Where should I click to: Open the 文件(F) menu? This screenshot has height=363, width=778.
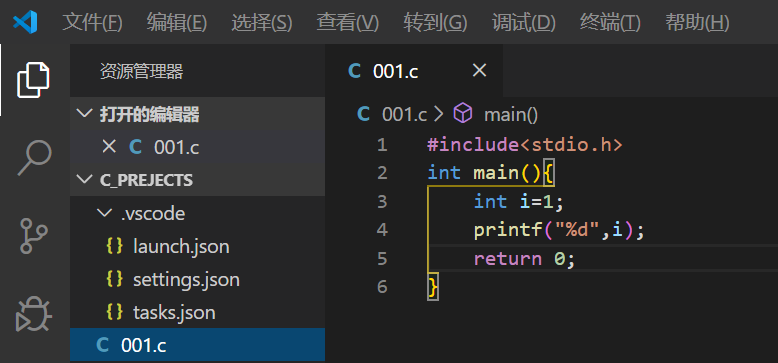(x=92, y=23)
